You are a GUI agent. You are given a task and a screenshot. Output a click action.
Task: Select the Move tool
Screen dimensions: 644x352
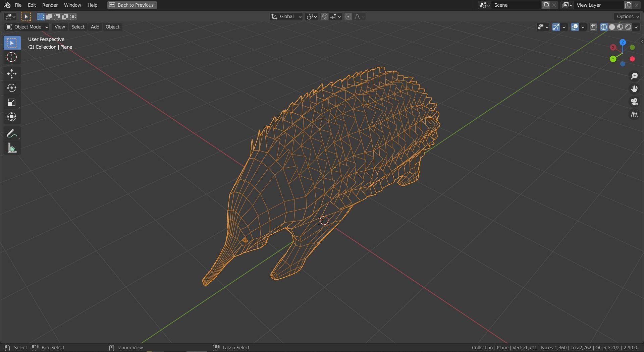coord(12,74)
